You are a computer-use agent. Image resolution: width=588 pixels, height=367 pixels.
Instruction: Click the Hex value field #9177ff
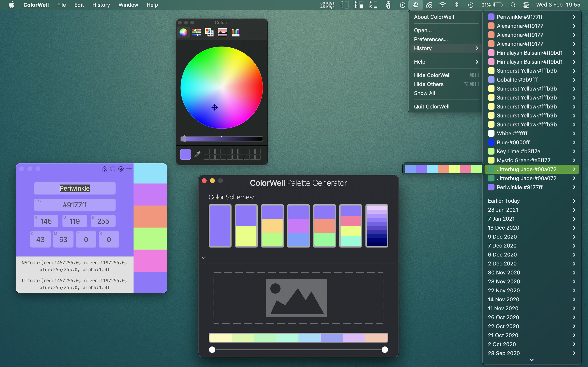(x=75, y=205)
